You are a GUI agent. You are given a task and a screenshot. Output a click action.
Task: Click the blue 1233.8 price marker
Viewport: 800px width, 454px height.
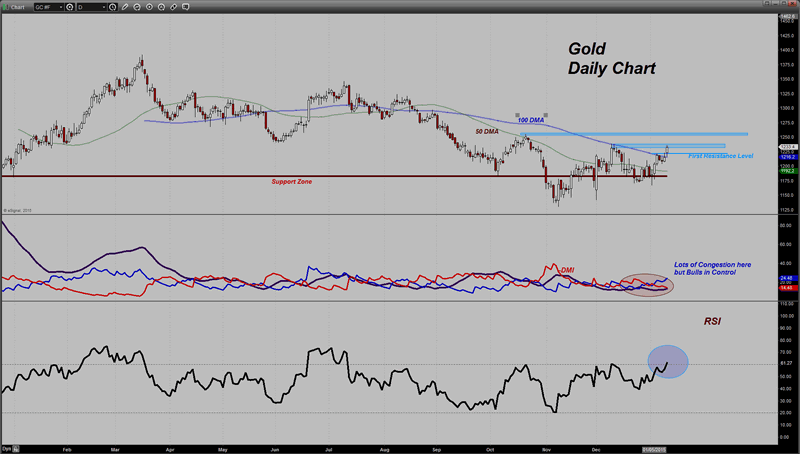(787, 147)
